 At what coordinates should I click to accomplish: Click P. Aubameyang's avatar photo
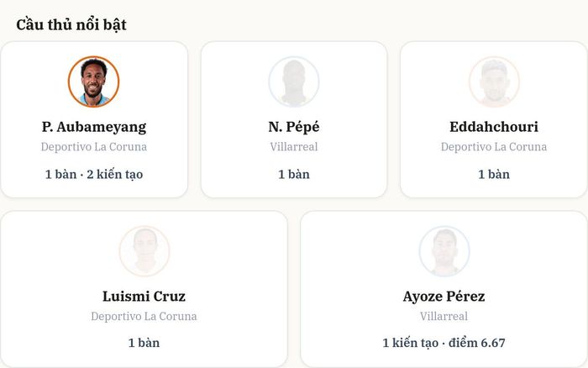(94, 81)
